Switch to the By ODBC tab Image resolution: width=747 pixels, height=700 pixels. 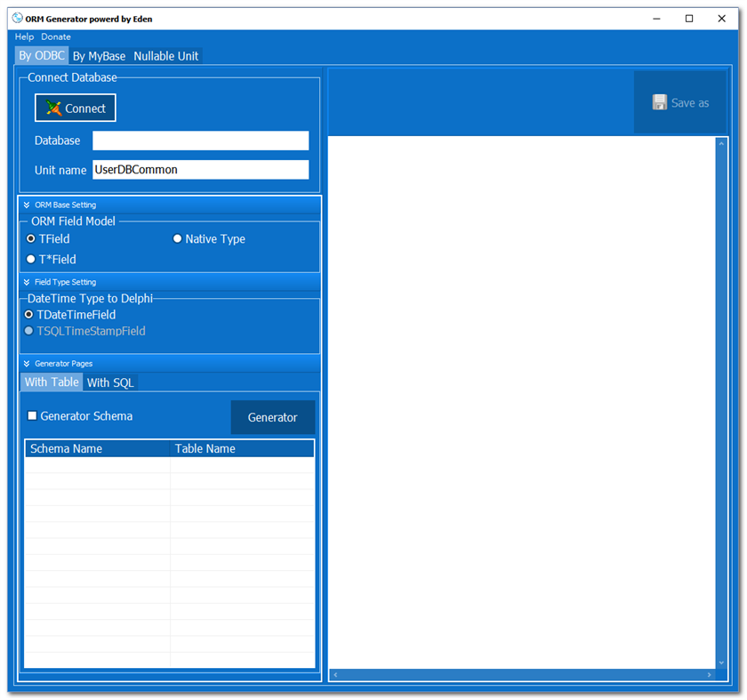point(42,56)
